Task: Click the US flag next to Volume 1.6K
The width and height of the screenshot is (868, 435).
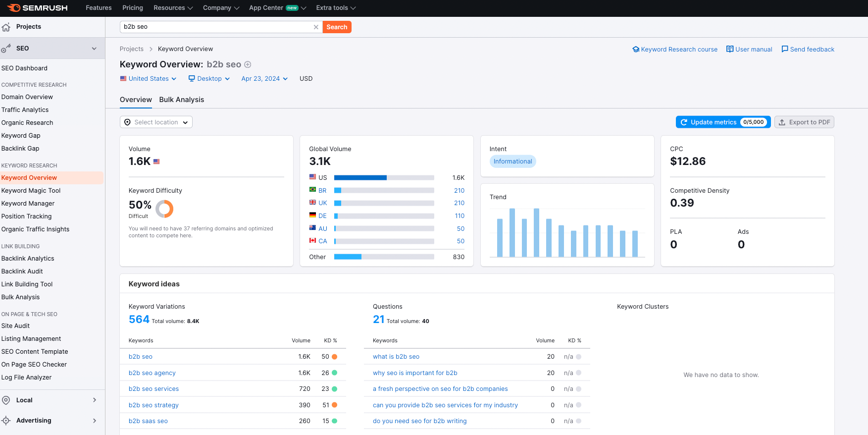Action: [x=156, y=162]
